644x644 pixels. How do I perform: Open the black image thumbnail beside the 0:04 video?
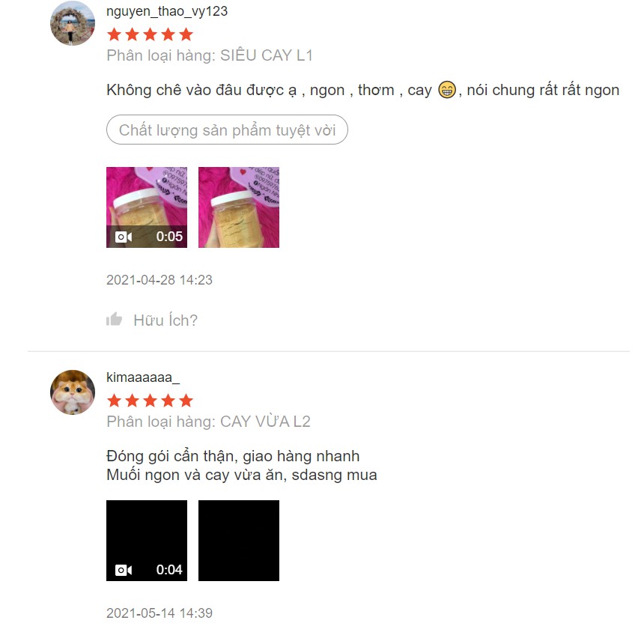[239, 541]
